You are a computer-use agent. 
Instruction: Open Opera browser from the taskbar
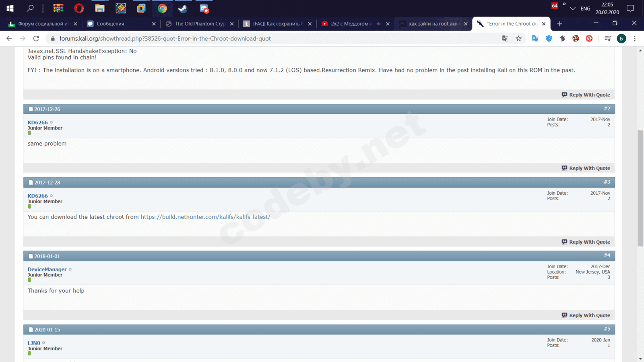79,8
